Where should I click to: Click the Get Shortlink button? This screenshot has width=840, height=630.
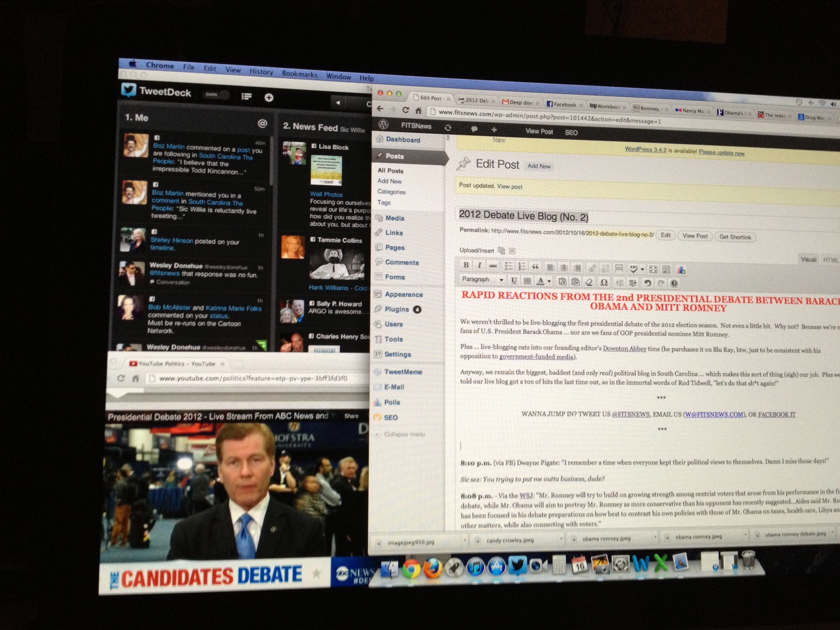point(734,237)
